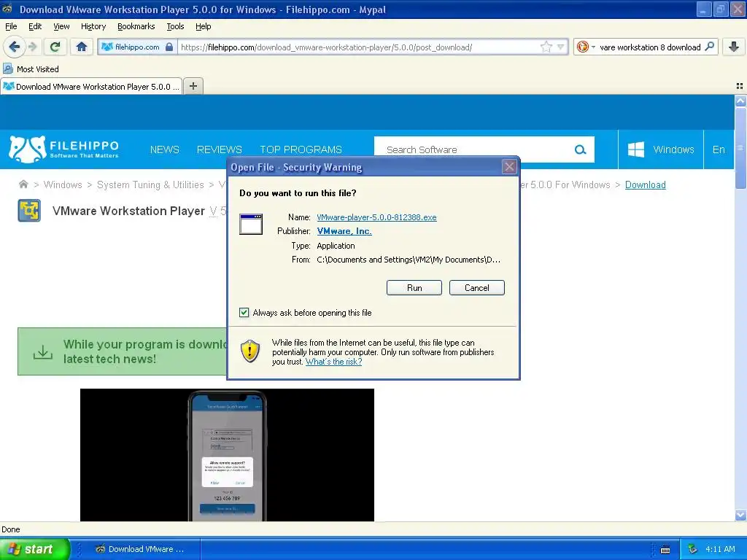Click the Most Visited bookmarks icon
The width and height of the screenshot is (747, 560).
click(x=7, y=69)
